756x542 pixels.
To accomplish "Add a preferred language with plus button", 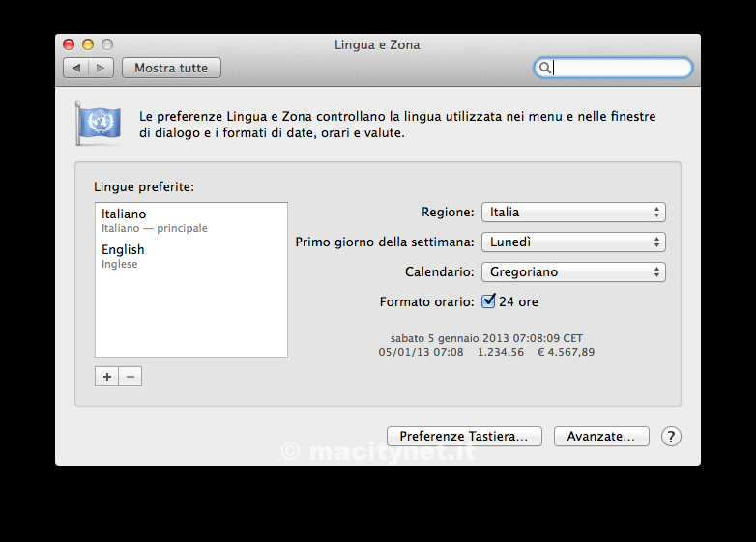I will point(107,376).
